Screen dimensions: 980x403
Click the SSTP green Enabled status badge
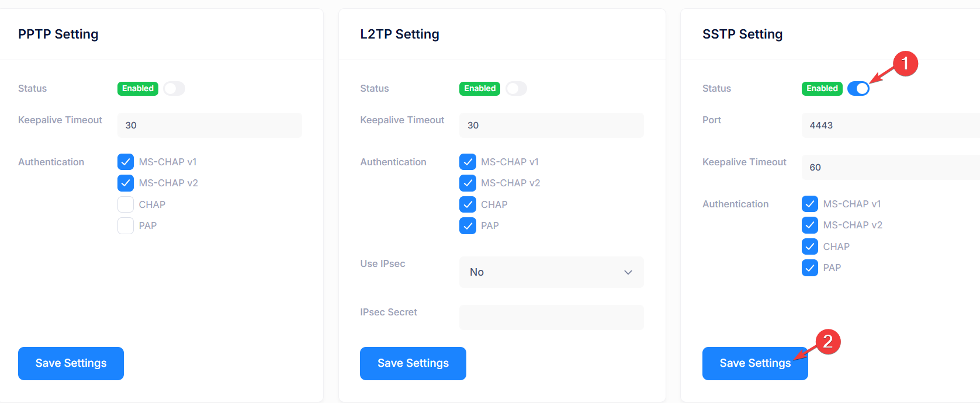click(x=822, y=88)
